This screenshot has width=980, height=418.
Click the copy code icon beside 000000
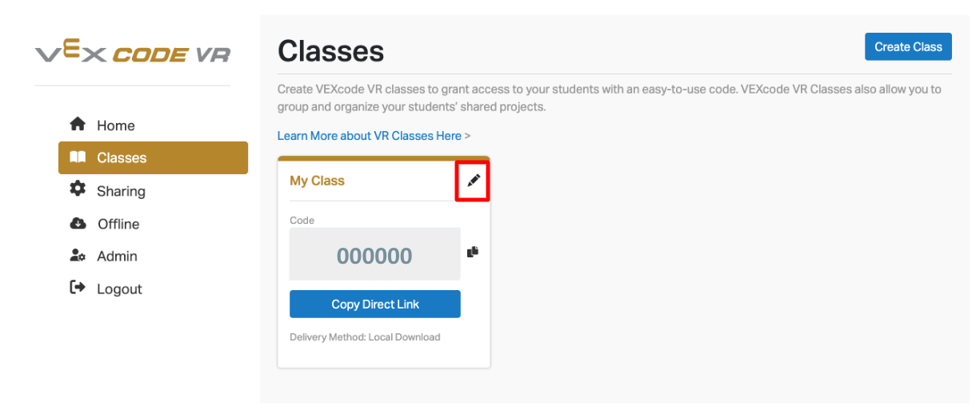tap(473, 253)
